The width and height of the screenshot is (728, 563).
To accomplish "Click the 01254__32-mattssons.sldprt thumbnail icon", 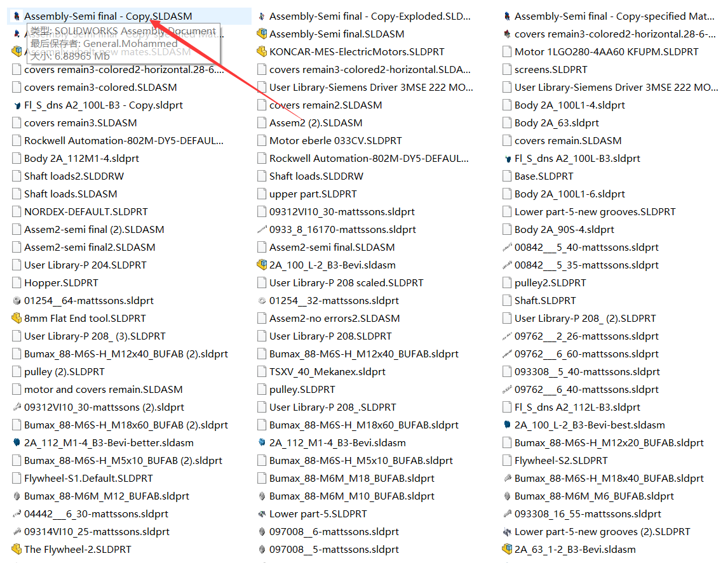I will tap(262, 300).
